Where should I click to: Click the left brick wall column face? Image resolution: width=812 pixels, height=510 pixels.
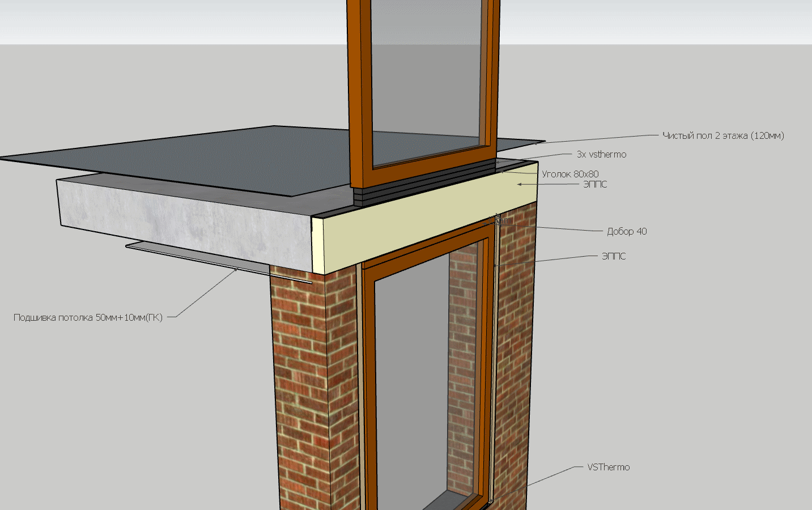(300, 391)
